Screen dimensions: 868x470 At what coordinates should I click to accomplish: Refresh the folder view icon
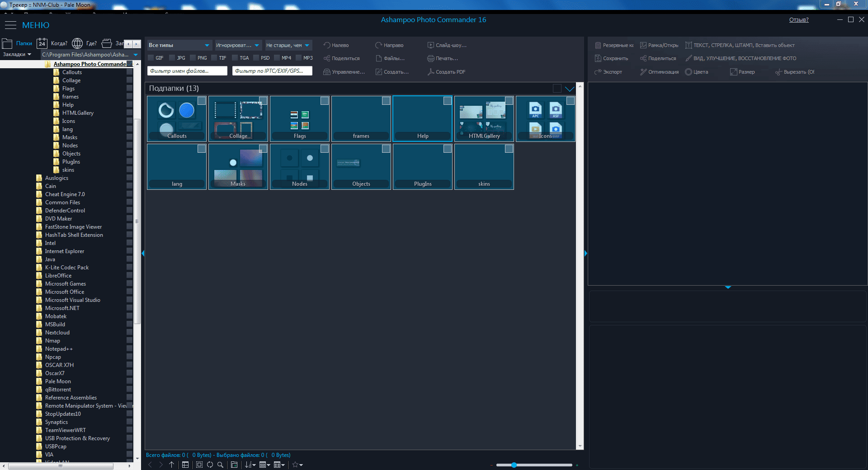[210, 465]
